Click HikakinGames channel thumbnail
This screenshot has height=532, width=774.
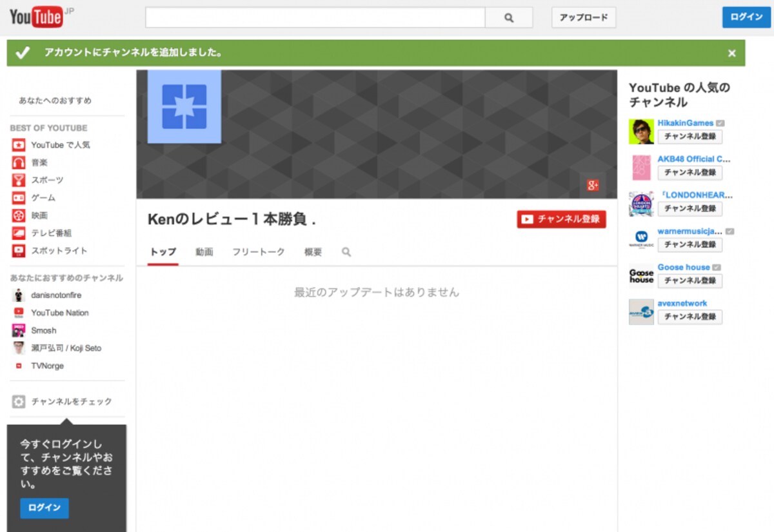coord(641,132)
